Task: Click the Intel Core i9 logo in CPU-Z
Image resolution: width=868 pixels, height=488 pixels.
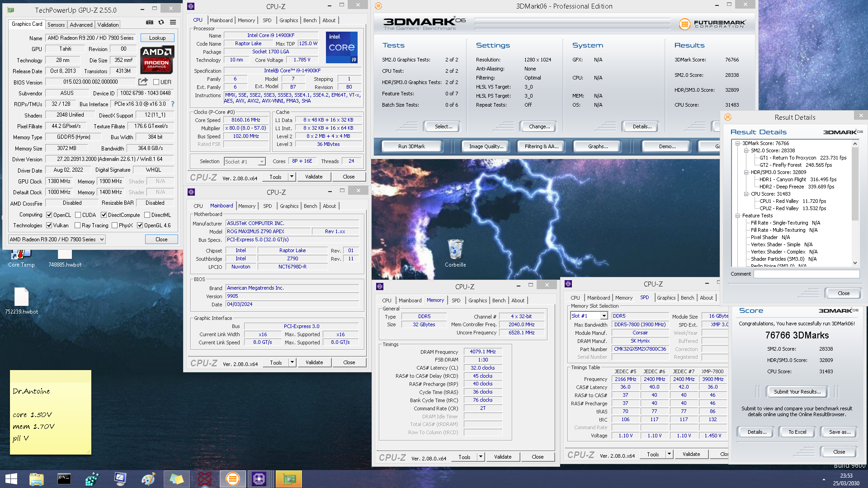Action: coord(342,47)
